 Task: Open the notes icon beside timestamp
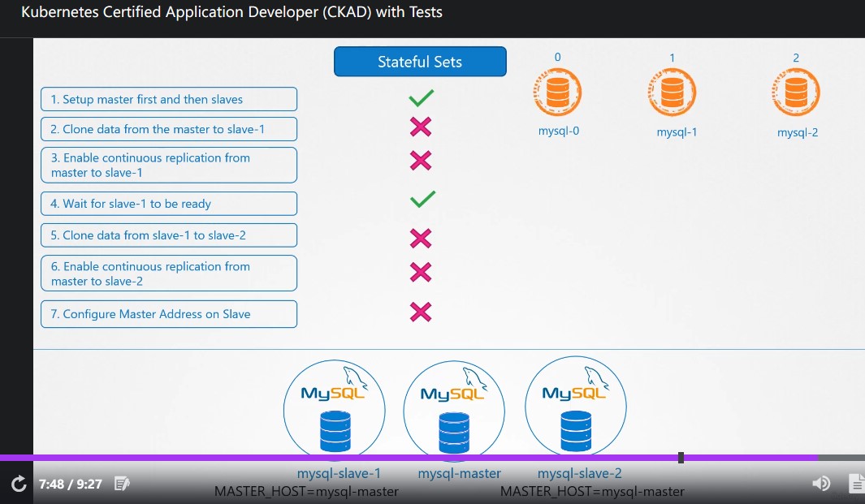[x=122, y=484]
